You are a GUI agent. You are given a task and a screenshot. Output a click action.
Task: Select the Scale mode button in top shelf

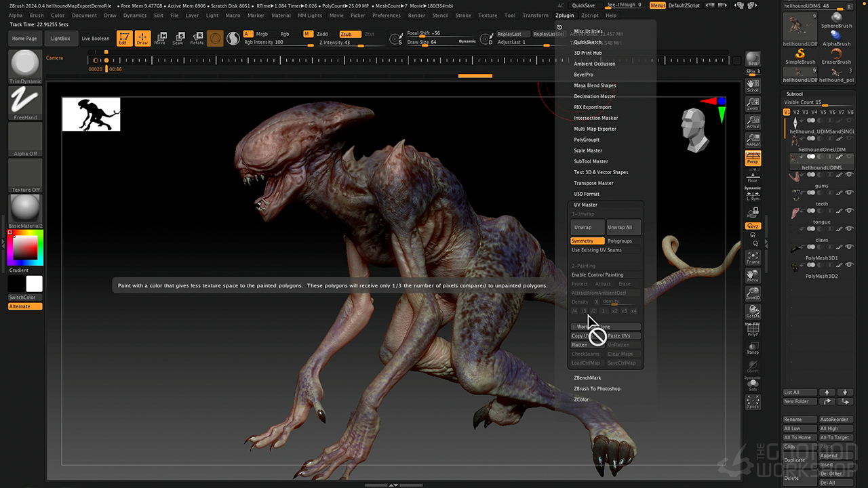click(178, 39)
